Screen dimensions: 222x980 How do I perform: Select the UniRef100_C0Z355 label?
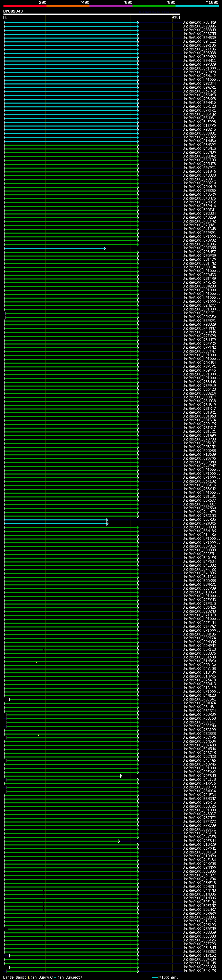pos(199,248)
